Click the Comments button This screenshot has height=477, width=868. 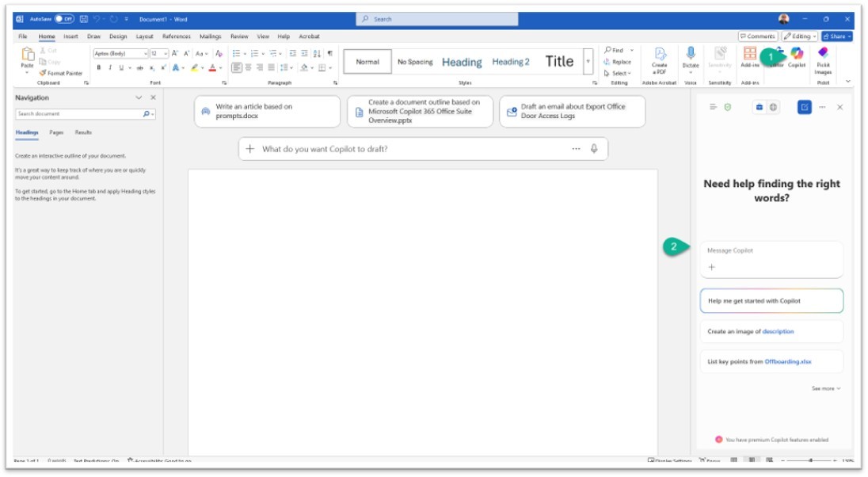pos(757,36)
